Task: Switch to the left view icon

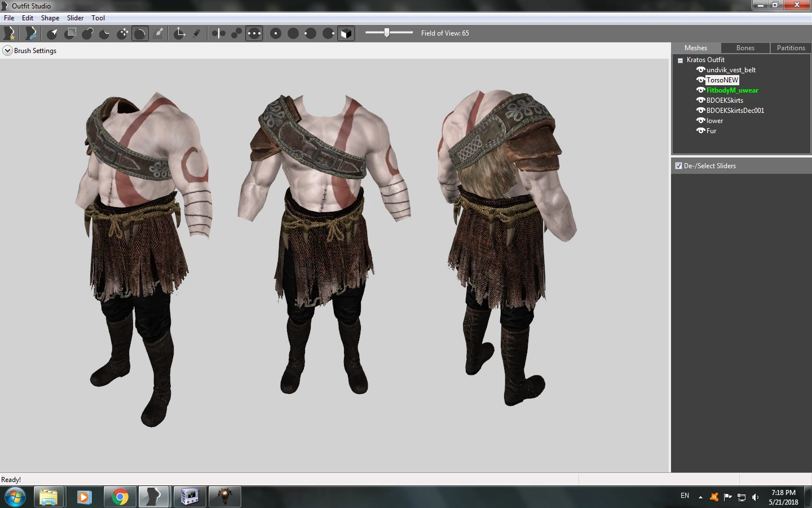Action: 311,33
